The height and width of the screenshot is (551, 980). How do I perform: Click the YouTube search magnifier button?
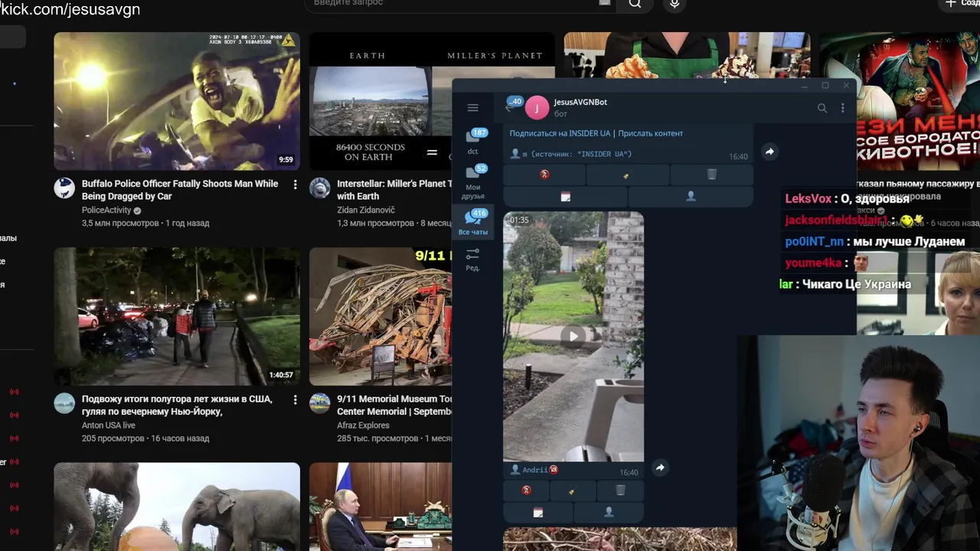coord(635,4)
